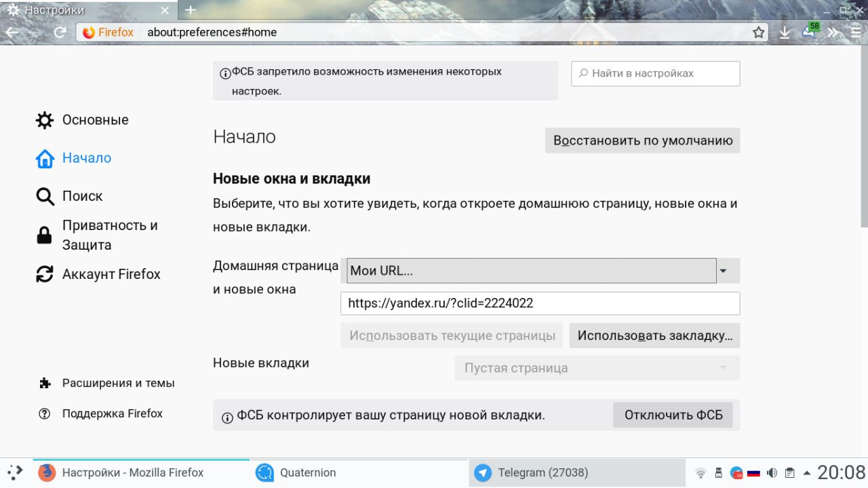
Task: Select the Настройки browser tab
Action: [x=88, y=10]
